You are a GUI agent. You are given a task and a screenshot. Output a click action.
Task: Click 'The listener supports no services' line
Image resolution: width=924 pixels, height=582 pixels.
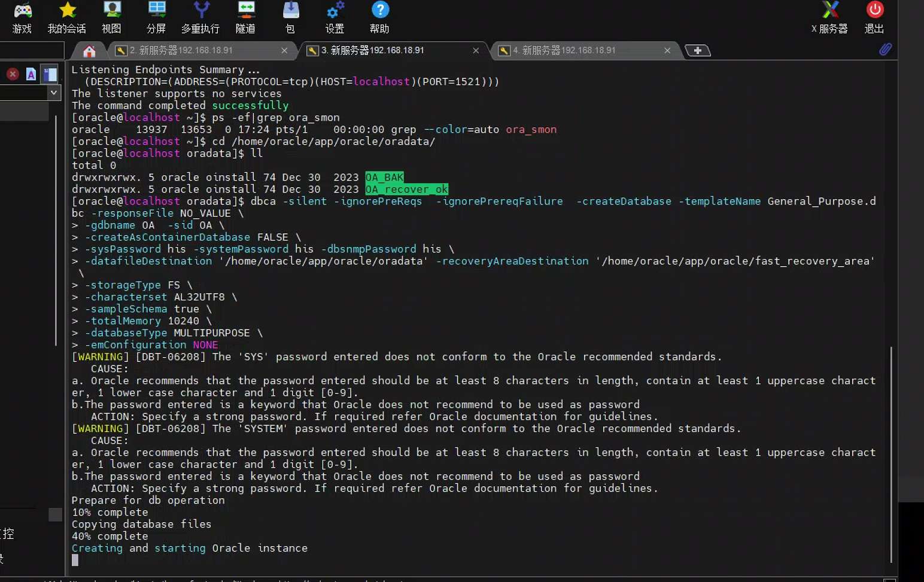coord(177,94)
